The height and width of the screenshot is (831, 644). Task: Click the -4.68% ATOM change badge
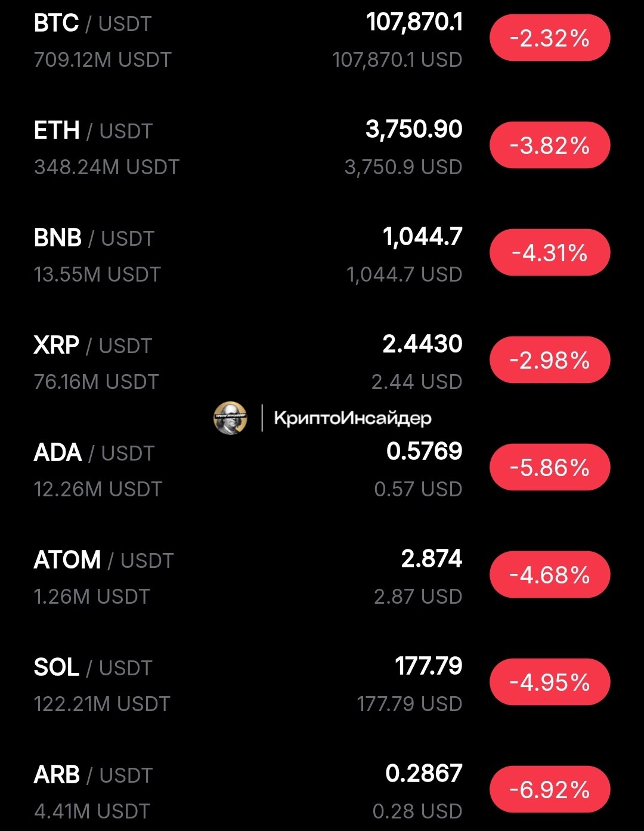tap(550, 575)
